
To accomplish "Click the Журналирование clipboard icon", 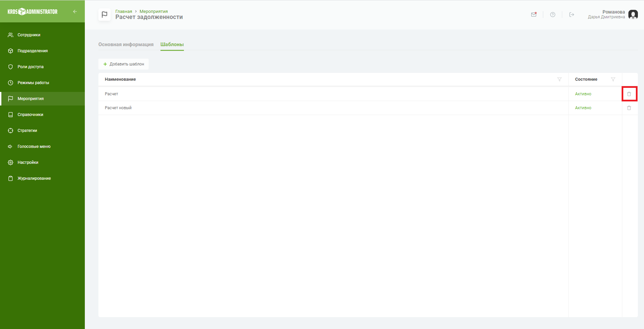I will (x=11, y=178).
